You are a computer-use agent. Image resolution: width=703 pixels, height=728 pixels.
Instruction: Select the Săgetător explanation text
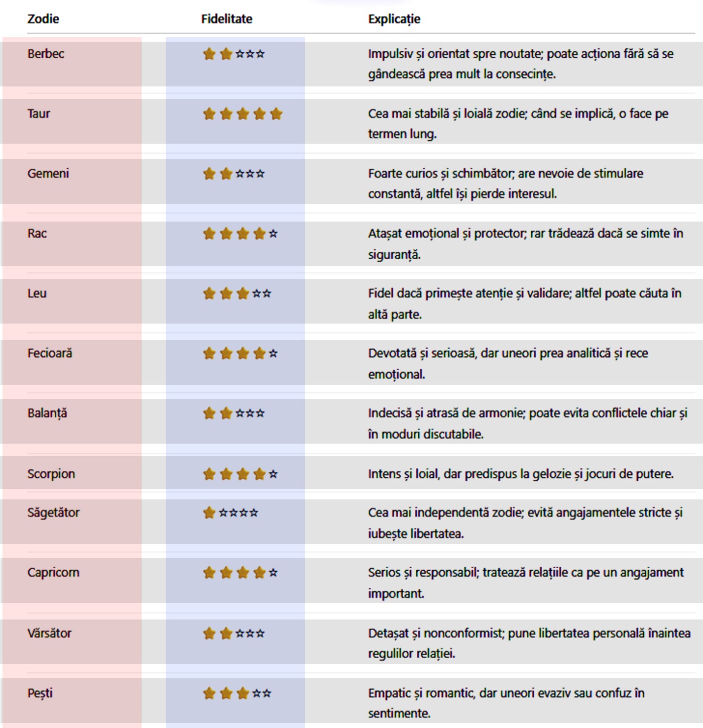[525, 523]
